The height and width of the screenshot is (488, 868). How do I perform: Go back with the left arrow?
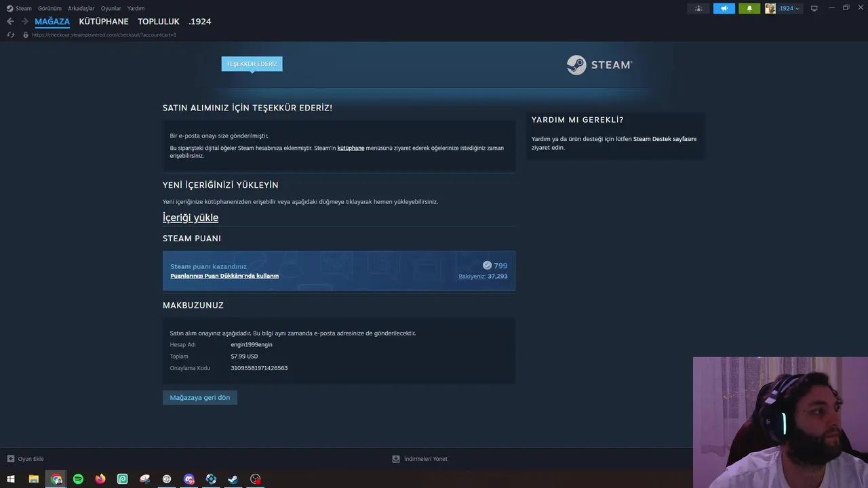coord(10,21)
